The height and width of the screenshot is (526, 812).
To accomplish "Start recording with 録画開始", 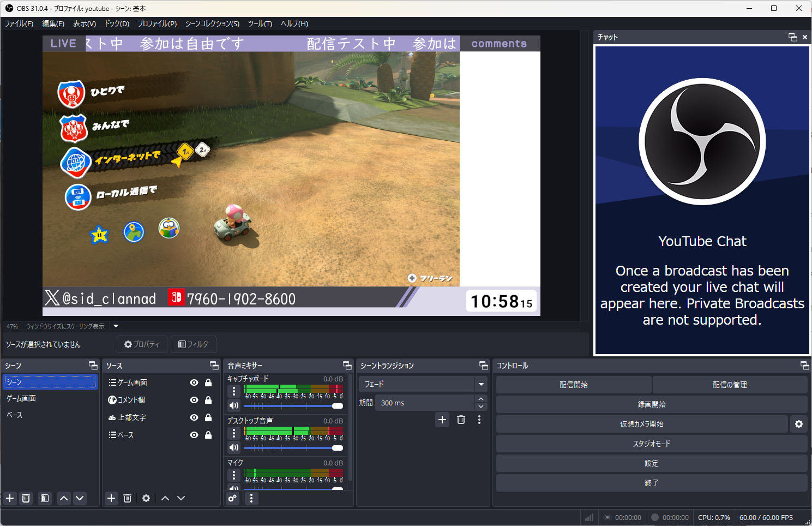I will (652, 404).
